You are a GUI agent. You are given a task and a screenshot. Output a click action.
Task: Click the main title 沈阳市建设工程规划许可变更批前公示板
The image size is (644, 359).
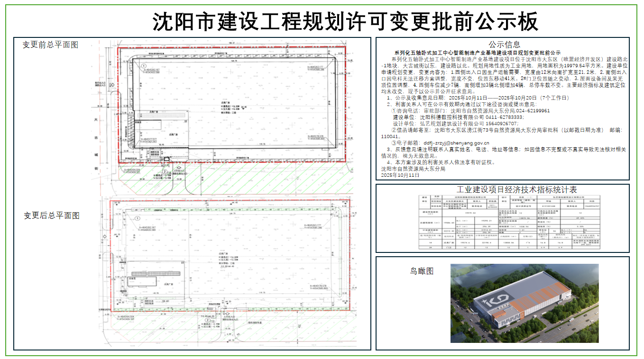[x=345, y=21]
